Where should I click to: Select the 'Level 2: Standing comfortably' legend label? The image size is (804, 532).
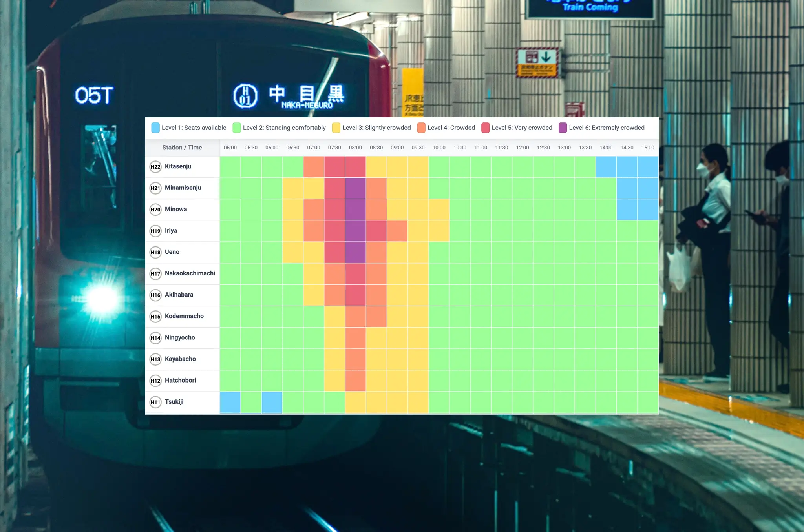point(284,128)
